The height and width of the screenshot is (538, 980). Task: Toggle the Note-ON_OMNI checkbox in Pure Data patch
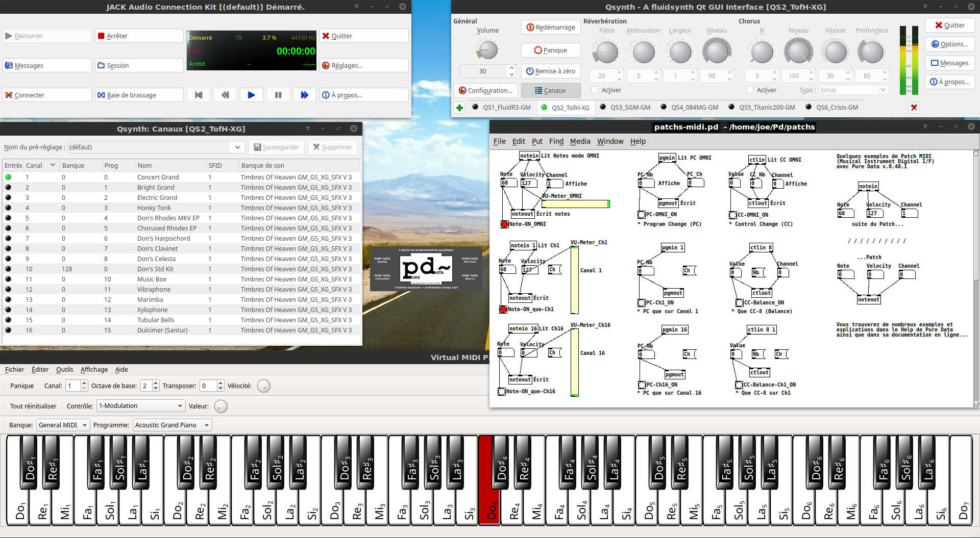click(504, 224)
